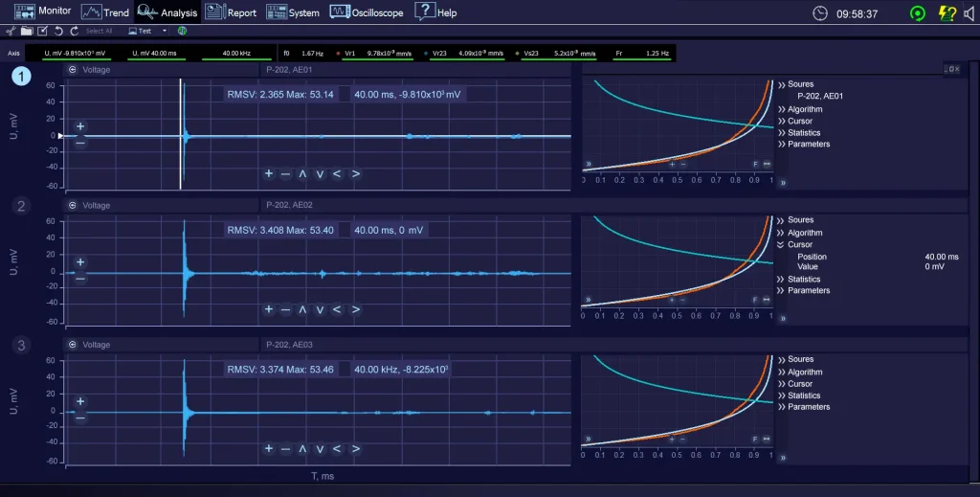Switch to the Trend tab
Viewport: 980px width, 497px height.
click(105, 11)
